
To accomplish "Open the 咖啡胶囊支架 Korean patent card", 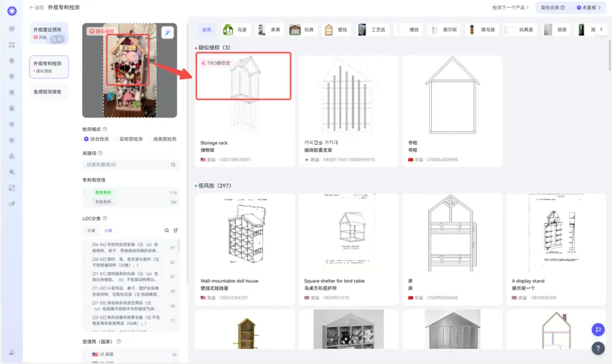I will click(x=348, y=111).
